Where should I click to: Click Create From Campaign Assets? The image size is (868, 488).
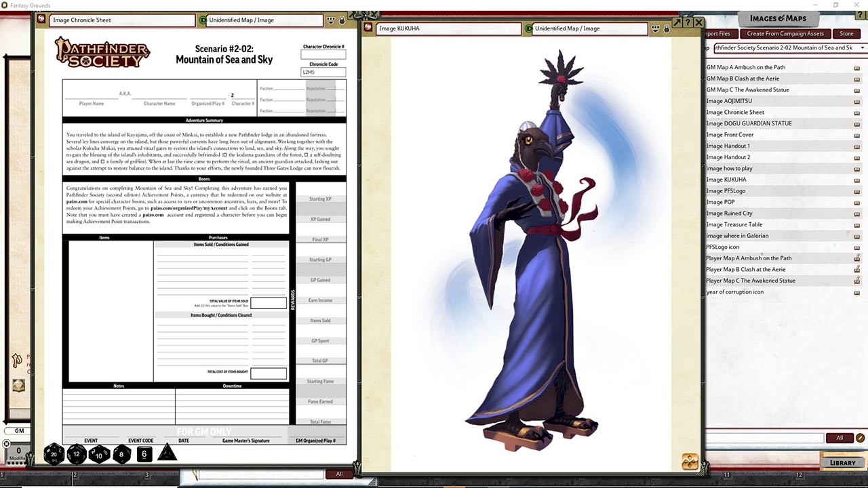click(785, 33)
